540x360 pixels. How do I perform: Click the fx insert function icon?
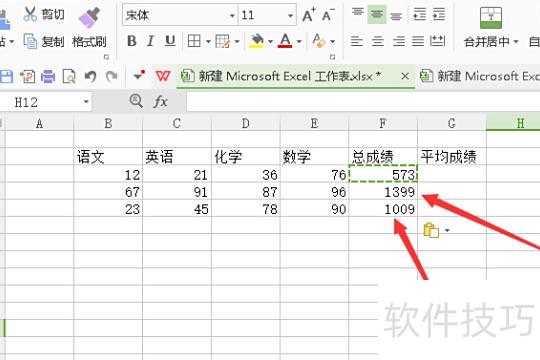tap(160, 102)
